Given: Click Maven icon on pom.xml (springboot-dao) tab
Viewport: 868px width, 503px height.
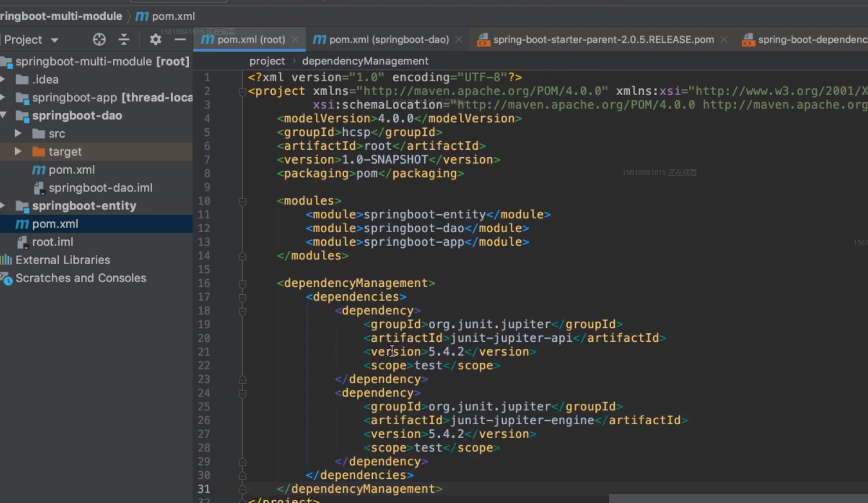Looking at the screenshot, I should (x=319, y=40).
